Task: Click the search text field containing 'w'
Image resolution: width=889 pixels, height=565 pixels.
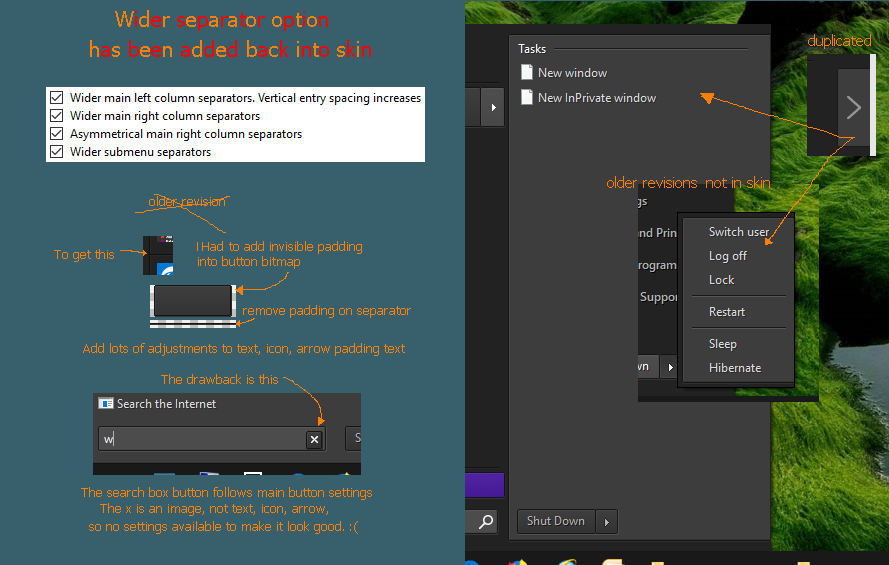Action: [200, 439]
